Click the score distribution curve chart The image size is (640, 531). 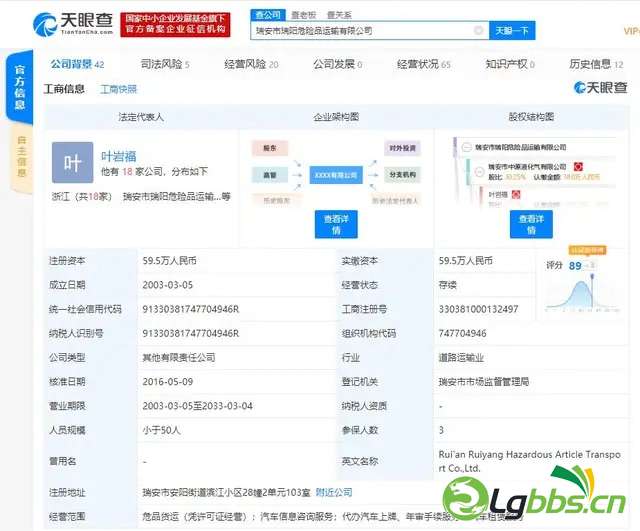[x=582, y=293]
